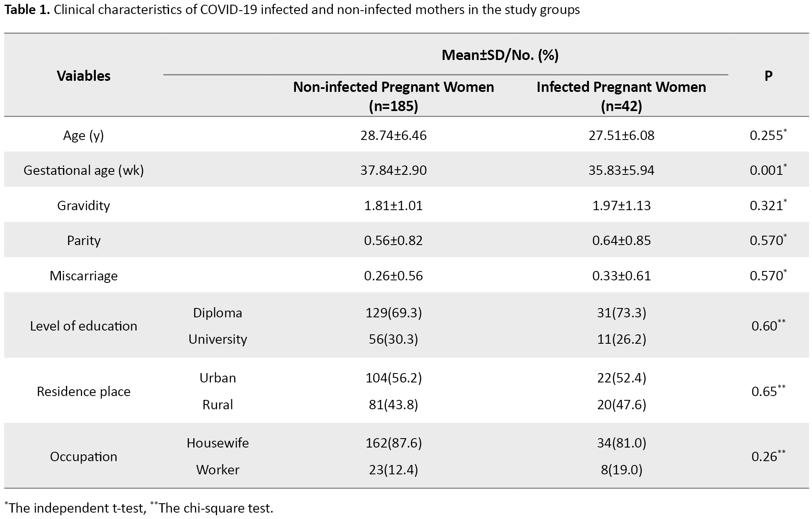Click the Mean±SD/No. (%) header
The image size is (812, 519).
pyautogui.click(x=499, y=55)
